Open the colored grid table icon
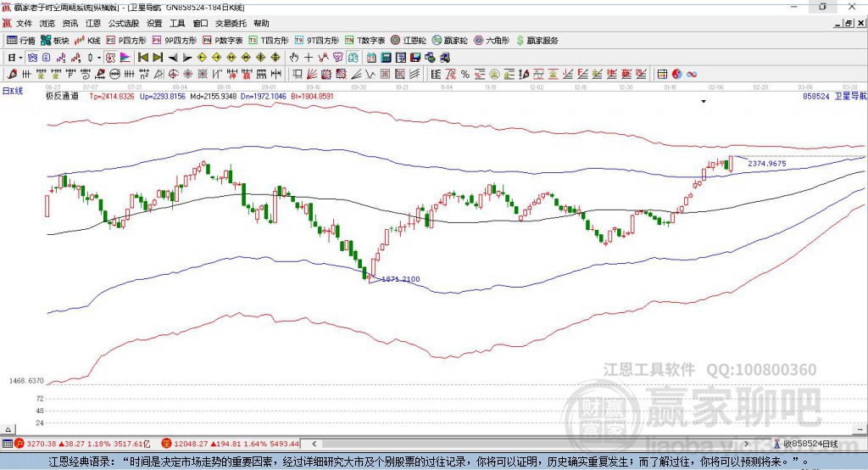This screenshot has width=868, height=470. coord(662,74)
